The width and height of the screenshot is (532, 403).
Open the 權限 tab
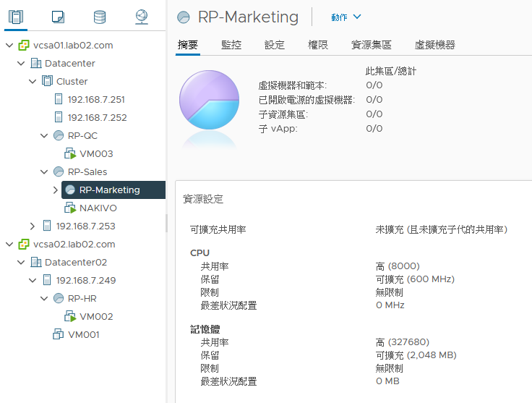(x=318, y=45)
